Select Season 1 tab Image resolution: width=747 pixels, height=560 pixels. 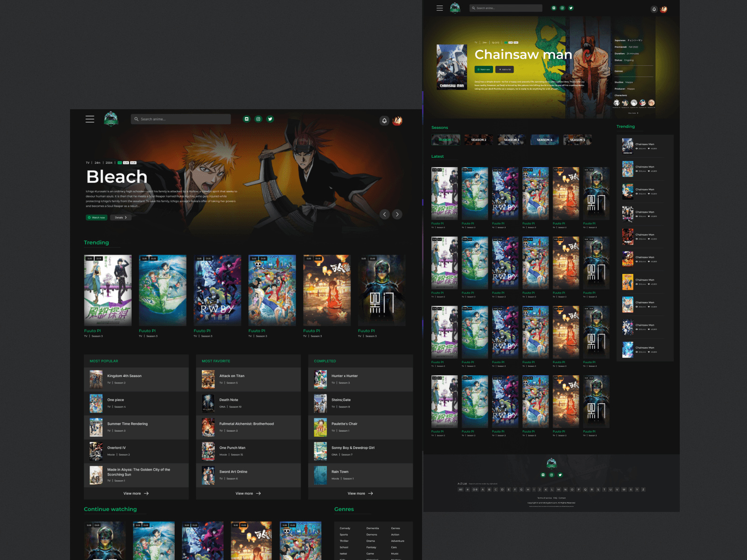(x=446, y=140)
